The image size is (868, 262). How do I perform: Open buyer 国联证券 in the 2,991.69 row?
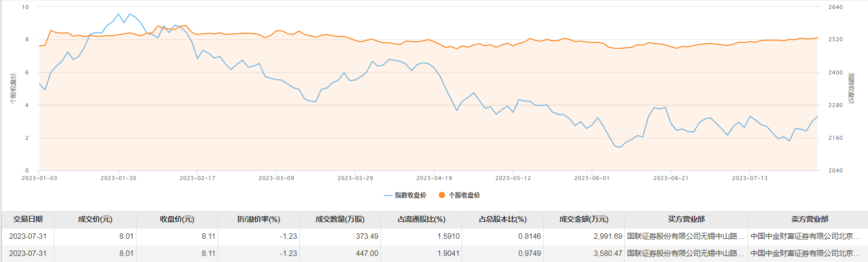pyautogui.click(x=686, y=236)
